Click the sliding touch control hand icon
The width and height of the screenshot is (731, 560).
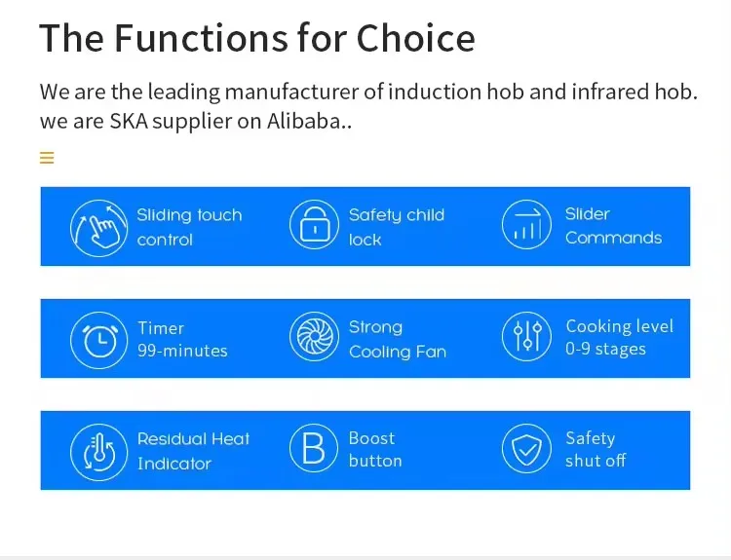point(99,228)
